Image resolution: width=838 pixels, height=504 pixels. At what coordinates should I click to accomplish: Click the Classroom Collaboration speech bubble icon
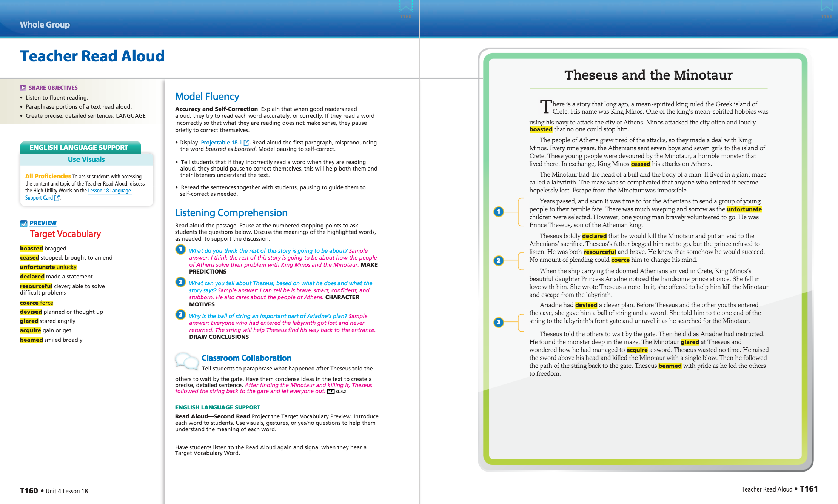pyautogui.click(x=186, y=361)
